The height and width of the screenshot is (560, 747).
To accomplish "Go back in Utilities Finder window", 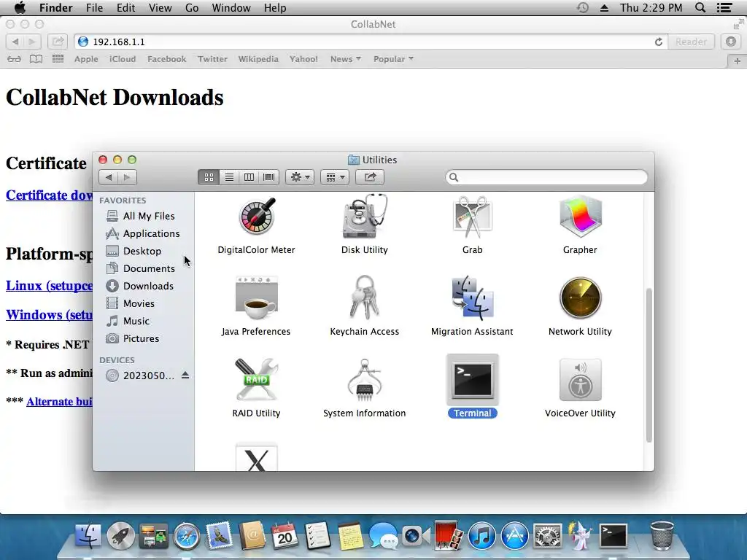I will click(109, 177).
